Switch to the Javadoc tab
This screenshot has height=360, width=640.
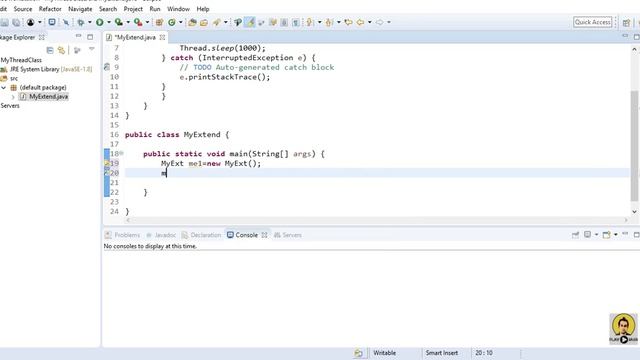pyautogui.click(x=161, y=235)
